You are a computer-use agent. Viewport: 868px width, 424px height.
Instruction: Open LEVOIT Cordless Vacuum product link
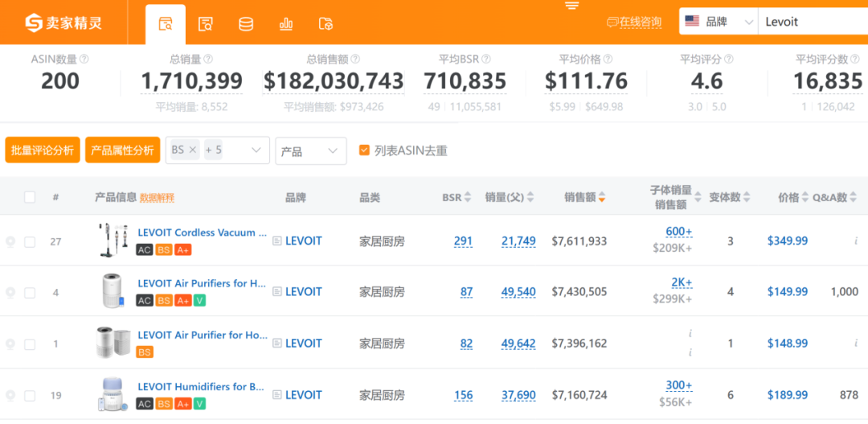tap(202, 233)
